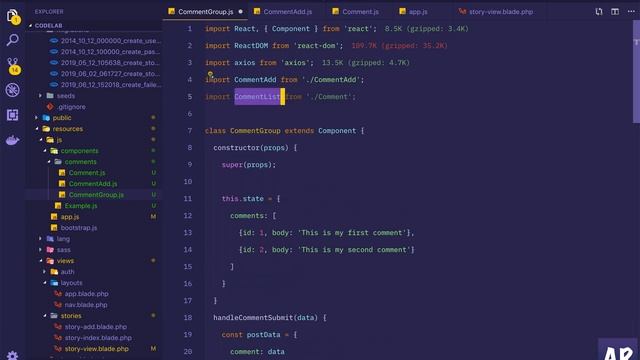Click 'class CommentGroup extends Component' line
The image size is (640, 360).
coord(284,131)
